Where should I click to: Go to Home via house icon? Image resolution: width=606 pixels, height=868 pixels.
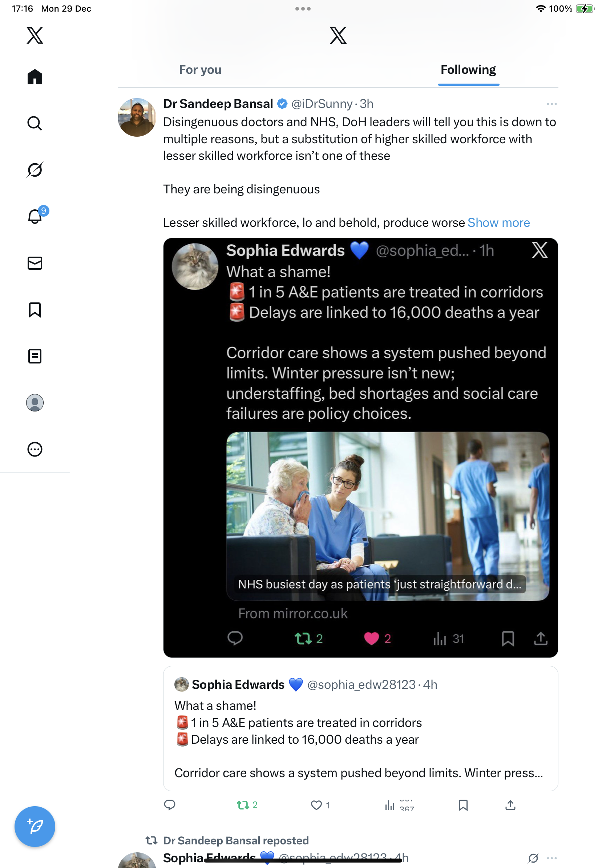35,77
